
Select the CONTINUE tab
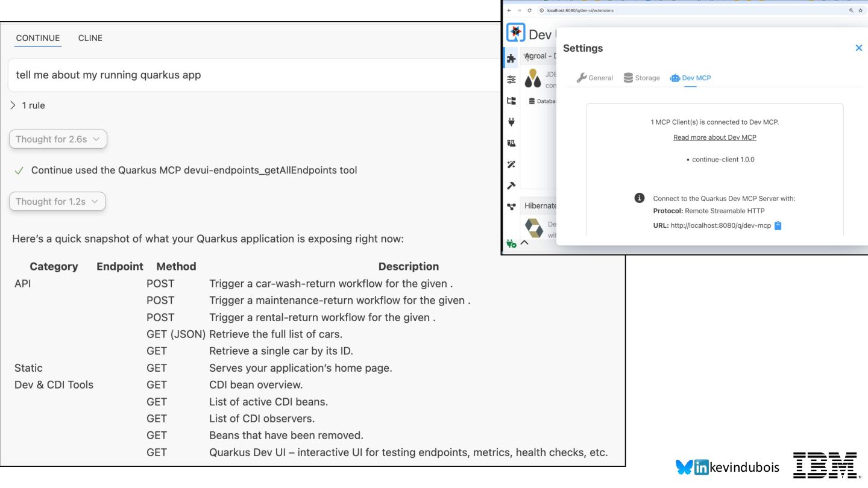(x=38, y=38)
